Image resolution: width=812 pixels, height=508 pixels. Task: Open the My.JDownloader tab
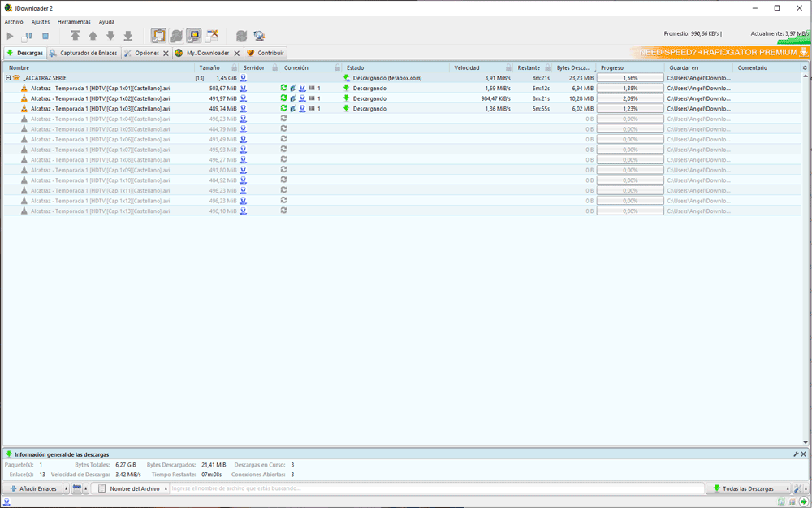[x=208, y=53]
